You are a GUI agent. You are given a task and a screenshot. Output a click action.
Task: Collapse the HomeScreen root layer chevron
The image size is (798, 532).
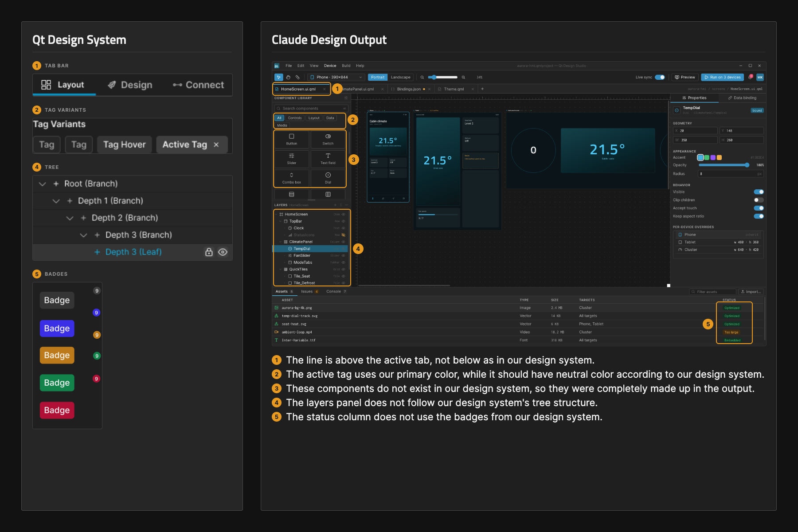pos(276,214)
